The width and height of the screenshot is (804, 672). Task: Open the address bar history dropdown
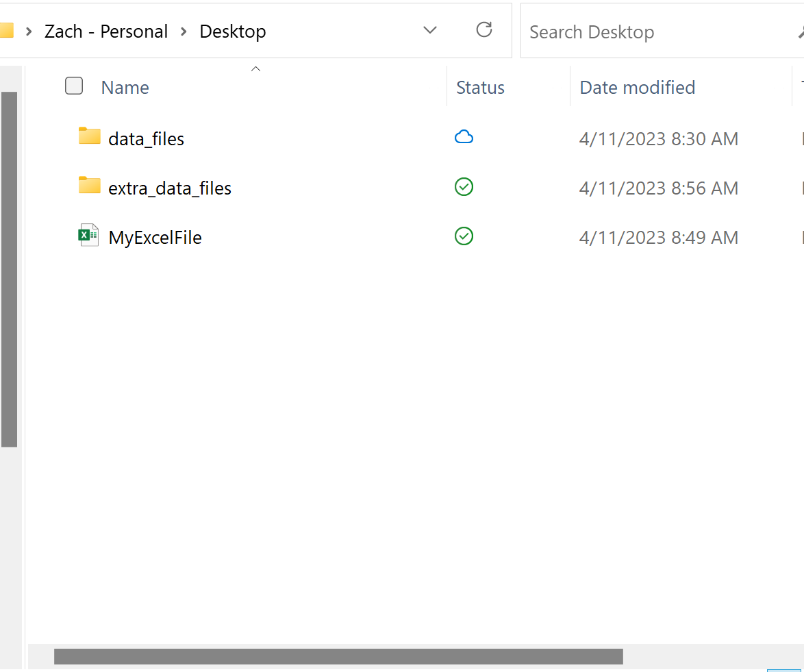click(x=429, y=30)
